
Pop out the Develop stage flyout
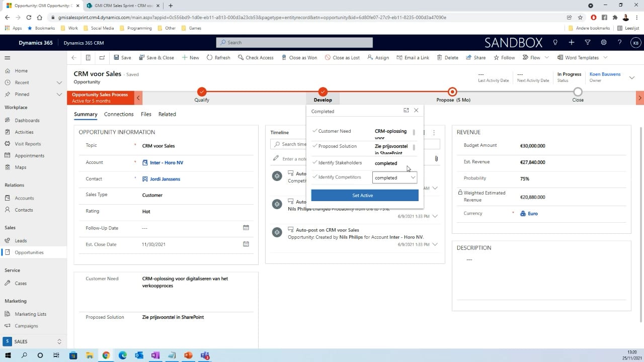(406, 110)
